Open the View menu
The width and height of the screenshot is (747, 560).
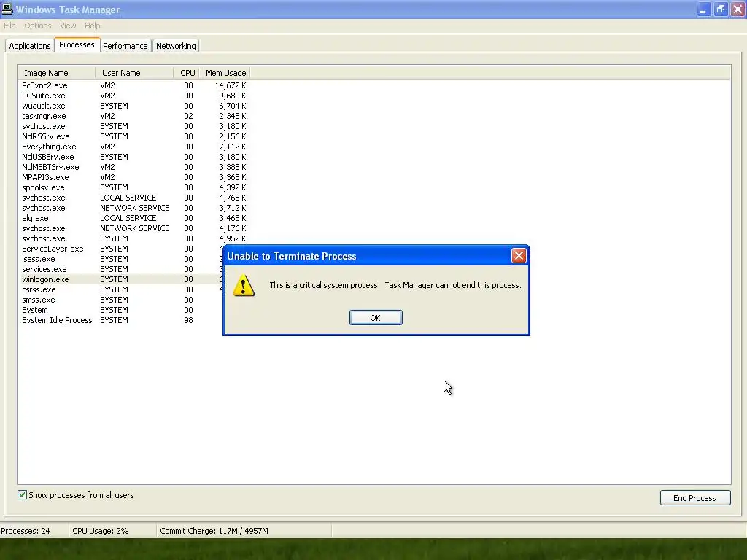pos(68,26)
